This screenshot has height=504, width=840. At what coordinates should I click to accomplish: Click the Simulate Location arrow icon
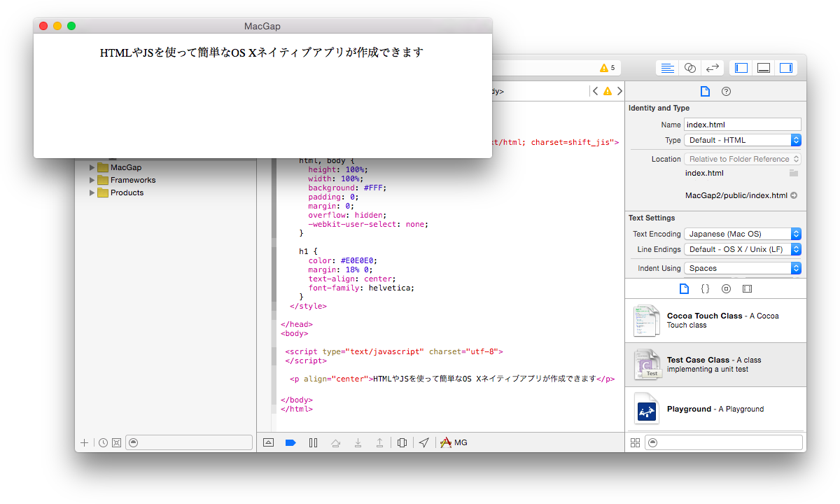[x=423, y=442]
